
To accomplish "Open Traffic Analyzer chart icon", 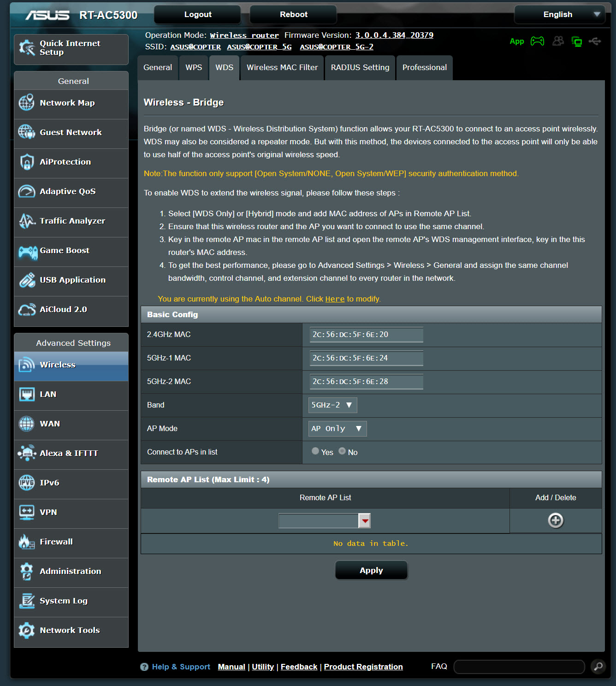I will (27, 221).
